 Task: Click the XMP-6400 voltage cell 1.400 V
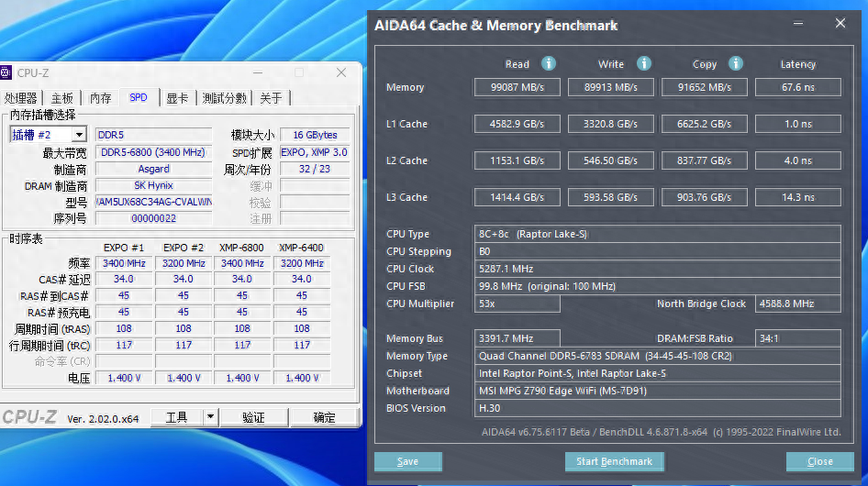click(302, 378)
